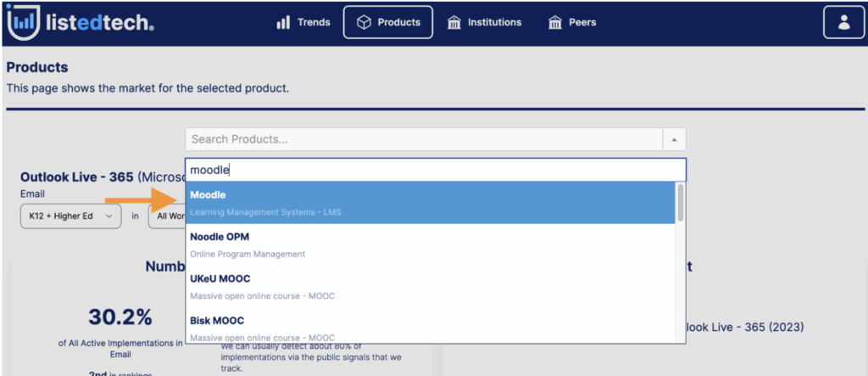Select the Products tab
This screenshot has height=376, width=868.
(388, 22)
